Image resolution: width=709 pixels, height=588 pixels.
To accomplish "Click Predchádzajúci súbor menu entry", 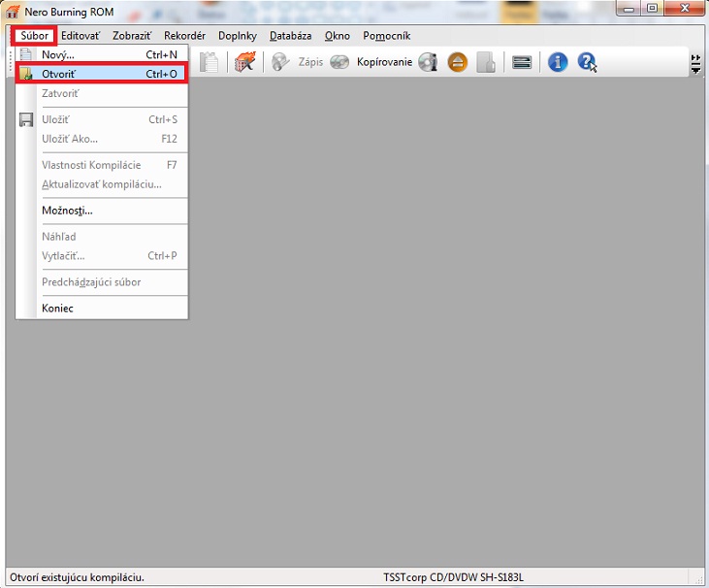I will pos(102,282).
